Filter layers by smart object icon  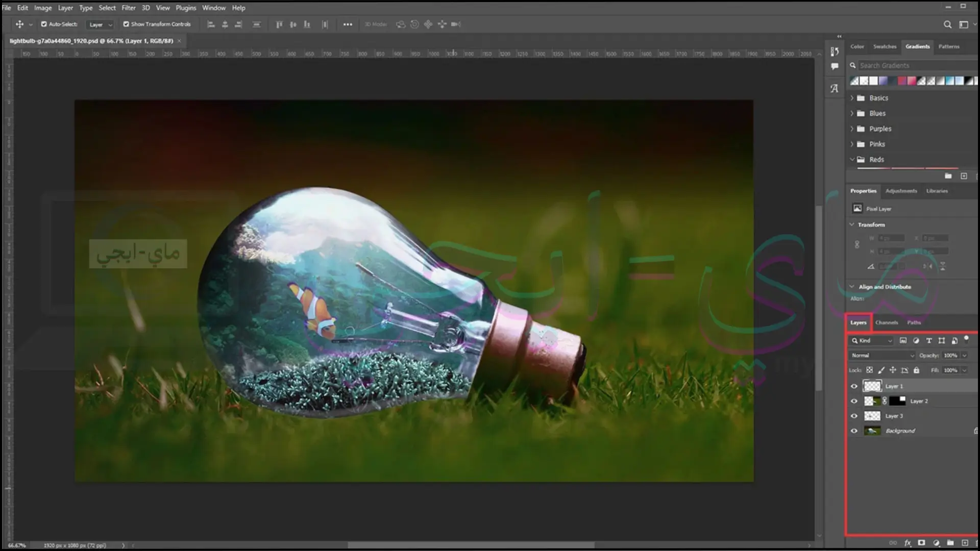click(x=954, y=340)
